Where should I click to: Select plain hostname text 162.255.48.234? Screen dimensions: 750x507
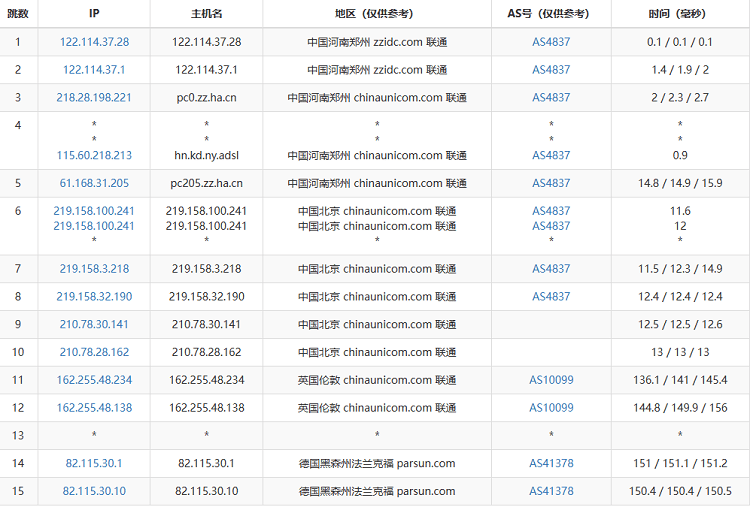coord(207,380)
